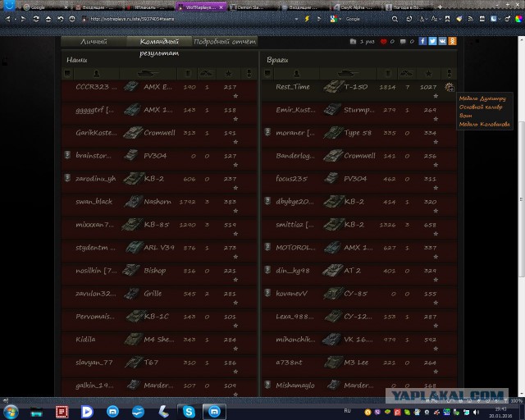Click player name swan_black
525x420 pixels.
coord(94,202)
